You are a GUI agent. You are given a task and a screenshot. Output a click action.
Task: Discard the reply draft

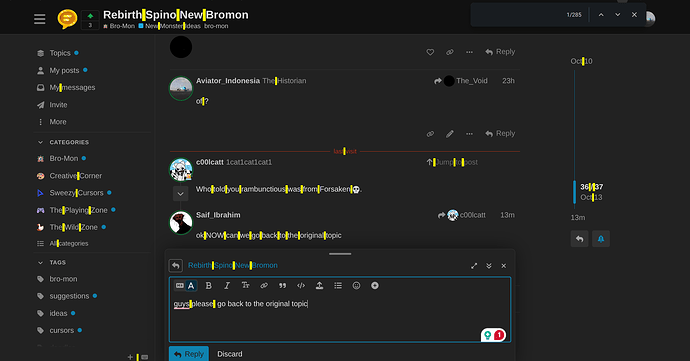[x=230, y=354]
